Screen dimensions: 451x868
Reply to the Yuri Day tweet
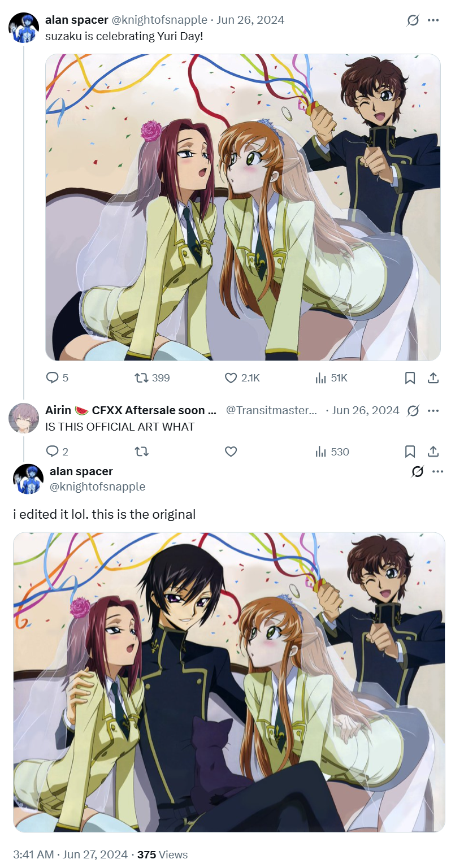(x=57, y=377)
